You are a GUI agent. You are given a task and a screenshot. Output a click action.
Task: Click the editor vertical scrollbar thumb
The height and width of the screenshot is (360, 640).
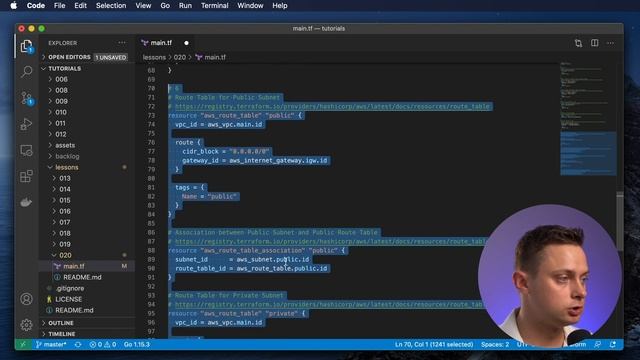click(x=620, y=220)
